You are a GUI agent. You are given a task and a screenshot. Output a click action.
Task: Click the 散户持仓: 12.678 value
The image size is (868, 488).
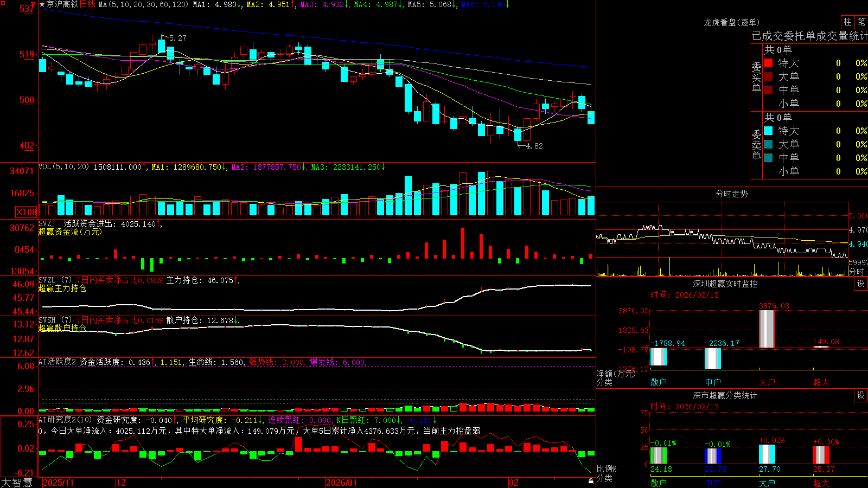200,320
